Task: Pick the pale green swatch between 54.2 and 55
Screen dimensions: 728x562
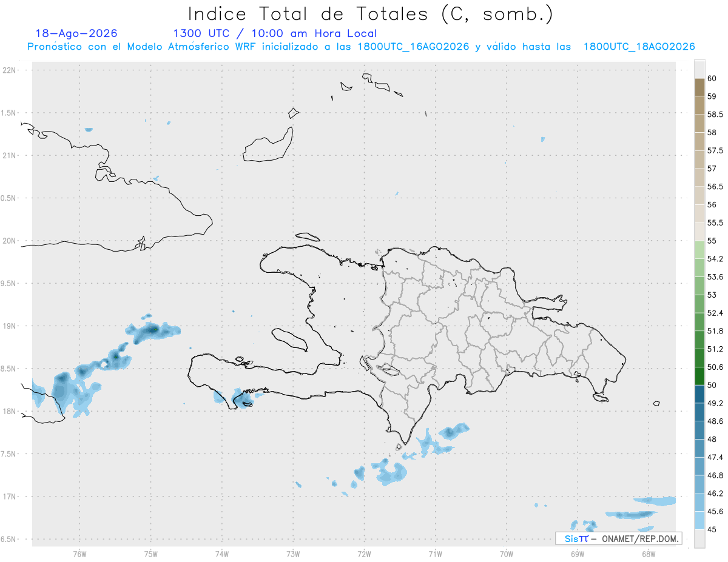Action: (x=699, y=250)
